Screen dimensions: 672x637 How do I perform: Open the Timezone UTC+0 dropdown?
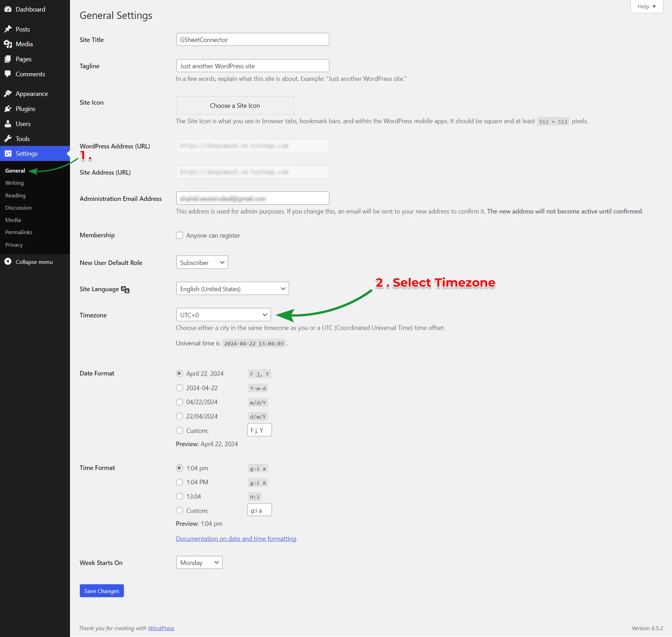tap(223, 315)
